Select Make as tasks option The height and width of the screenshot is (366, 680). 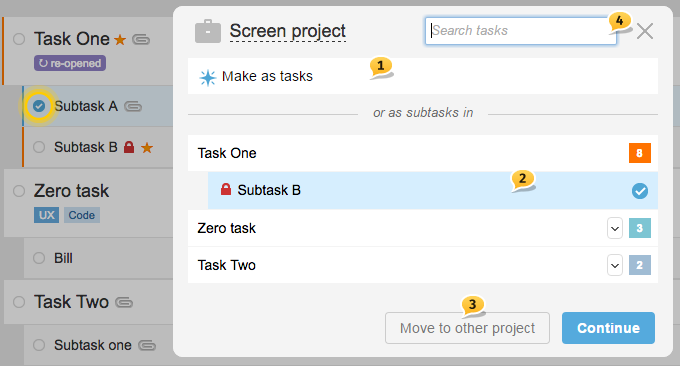pos(423,76)
